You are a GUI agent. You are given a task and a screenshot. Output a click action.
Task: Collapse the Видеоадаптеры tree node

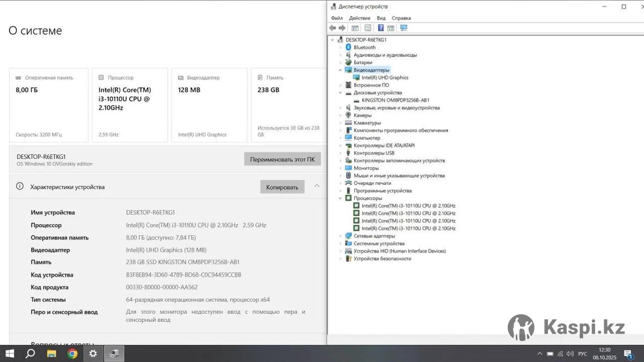pos(340,70)
